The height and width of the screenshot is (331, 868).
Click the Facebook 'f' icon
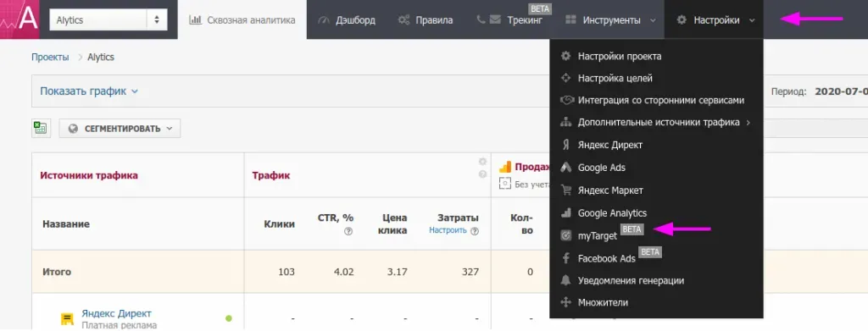pos(565,258)
